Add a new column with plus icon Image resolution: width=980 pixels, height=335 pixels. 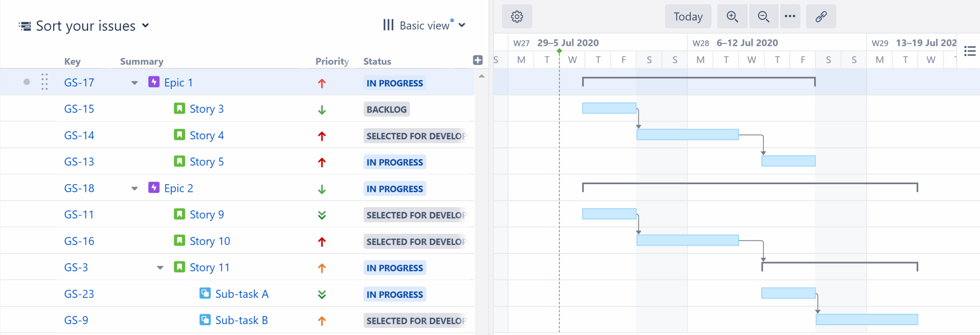(x=478, y=60)
